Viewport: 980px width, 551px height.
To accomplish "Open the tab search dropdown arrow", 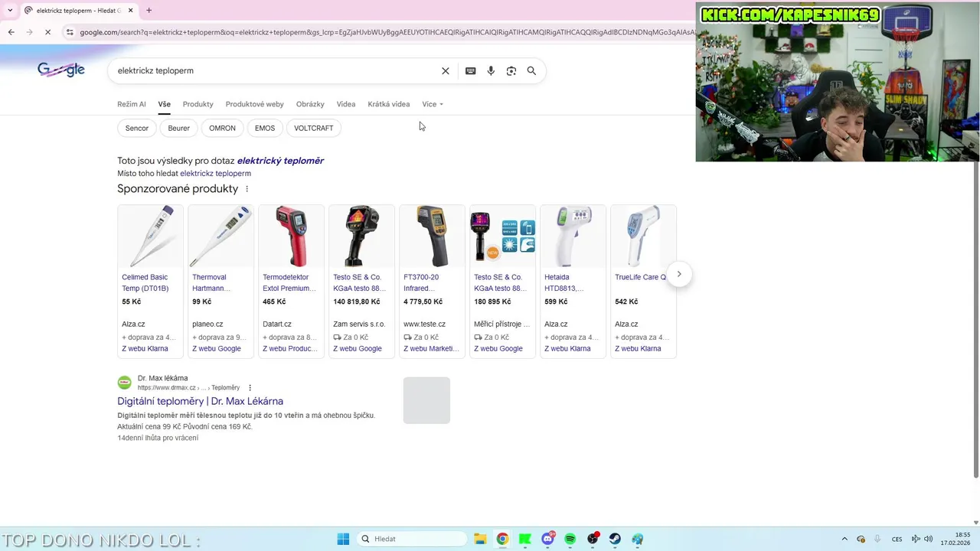I will 10,10.
